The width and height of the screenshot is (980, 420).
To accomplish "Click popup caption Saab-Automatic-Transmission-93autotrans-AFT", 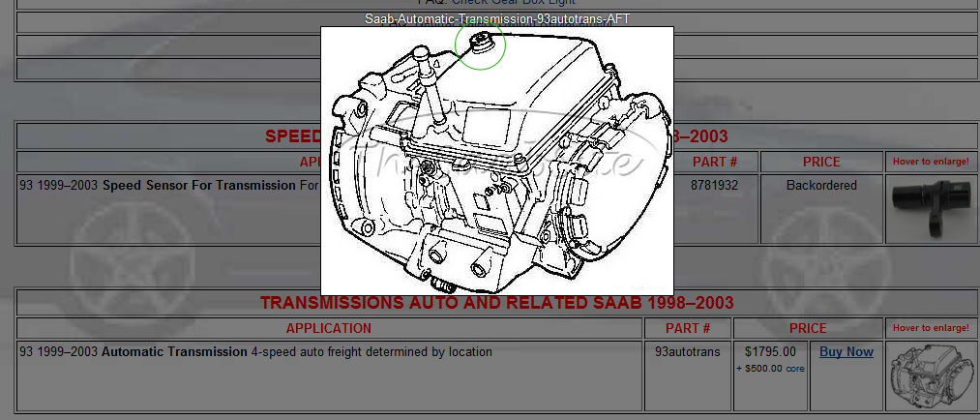I will pos(497,18).
